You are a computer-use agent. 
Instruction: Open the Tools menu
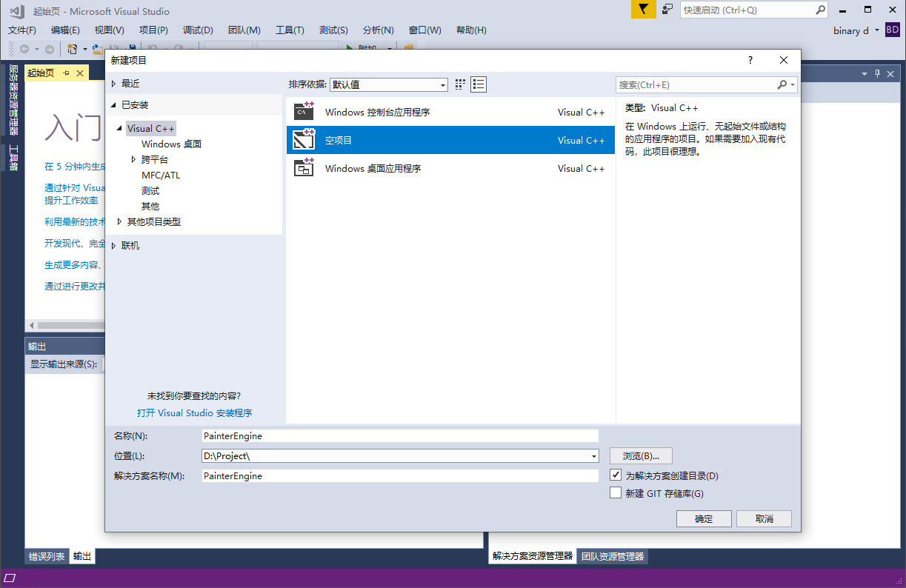290,30
